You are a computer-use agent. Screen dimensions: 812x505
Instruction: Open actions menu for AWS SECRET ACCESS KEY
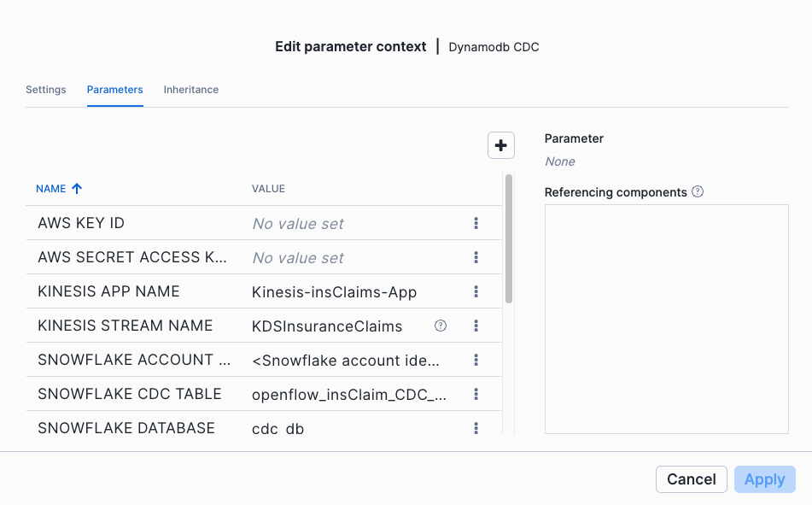click(x=476, y=257)
